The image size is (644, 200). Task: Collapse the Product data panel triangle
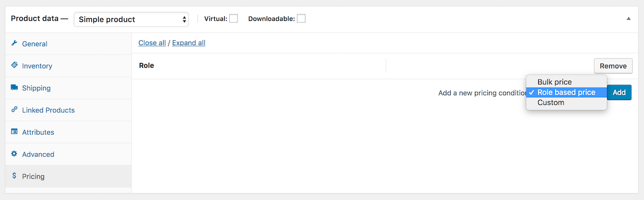pyautogui.click(x=628, y=18)
